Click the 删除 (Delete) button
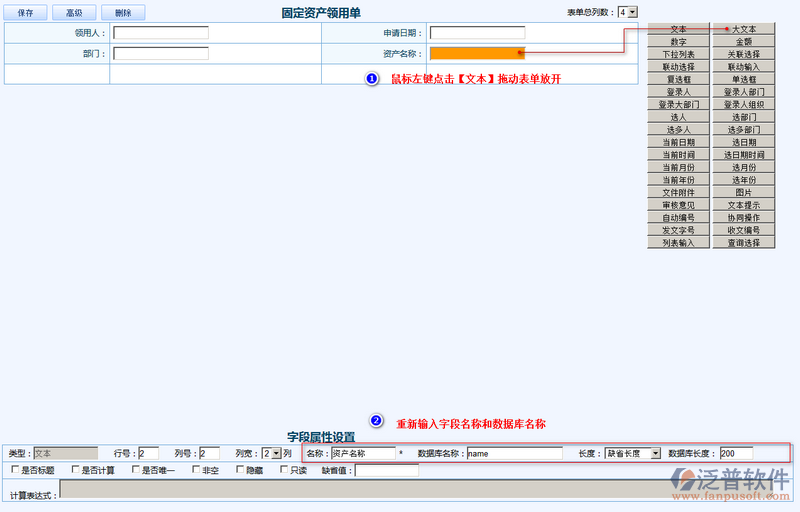800x512 pixels. (x=122, y=13)
